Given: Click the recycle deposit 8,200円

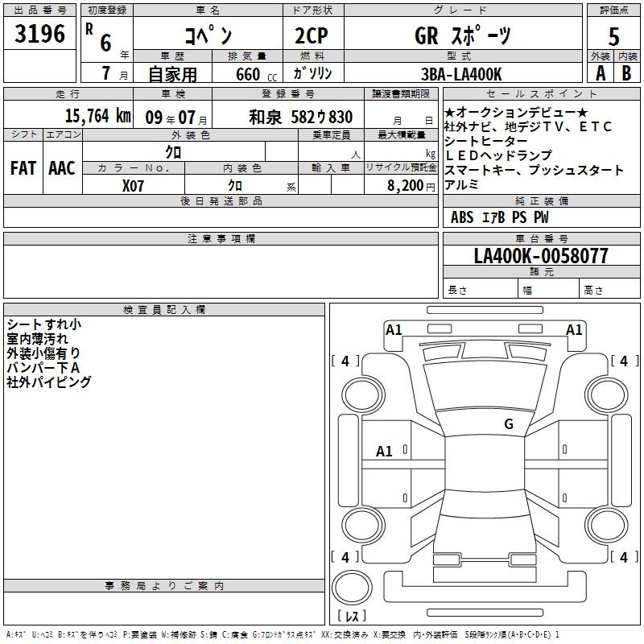Looking at the screenshot, I should pos(411,186).
